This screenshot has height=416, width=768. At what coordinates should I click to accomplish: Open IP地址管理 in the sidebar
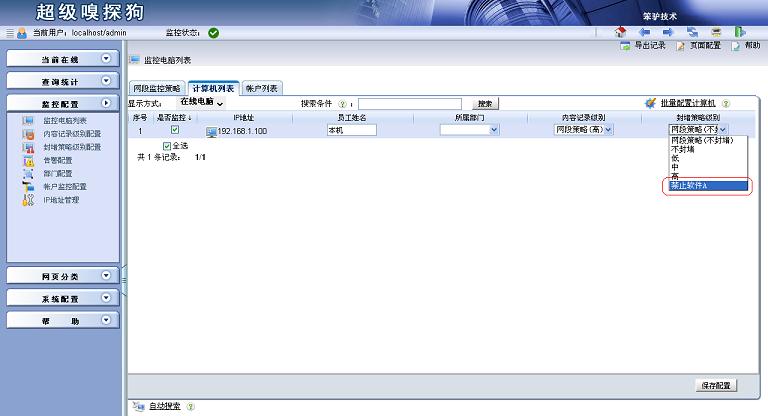pyautogui.click(x=61, y=200)
